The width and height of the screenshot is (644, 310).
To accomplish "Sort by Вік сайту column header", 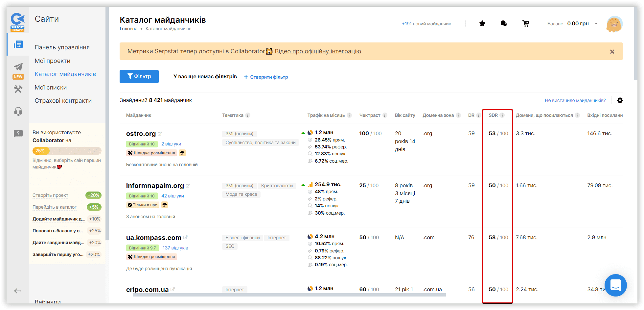I will 405,115.
